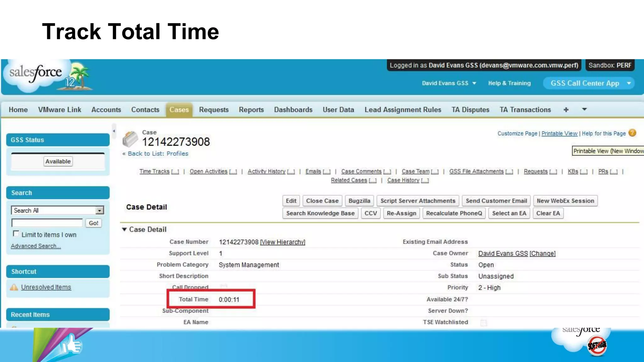Image resolution: width=644 pixels, height=362 pixels.
Task: Enable Limit to items I own checkbox
Action: [x=16, y=234]
